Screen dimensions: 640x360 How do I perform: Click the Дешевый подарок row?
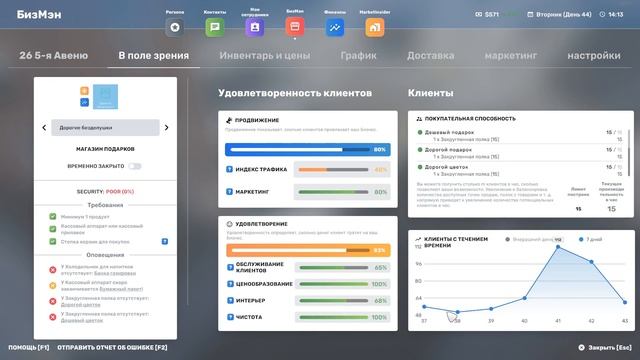click(520, 136)
